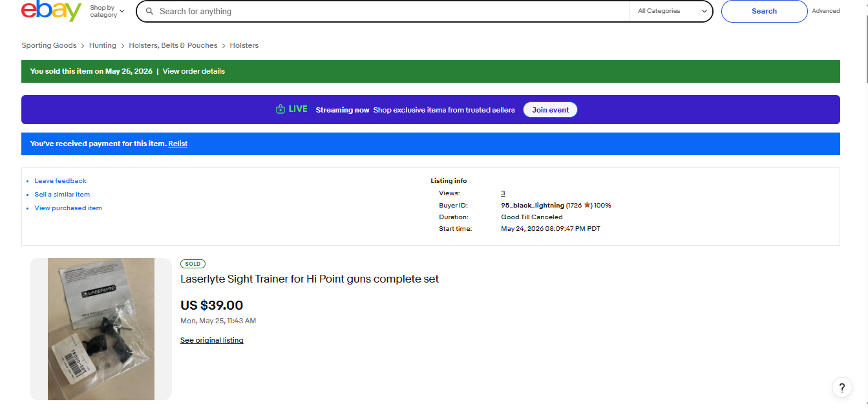Open the help question mark button
Screen dimensions: 868x408
coord(842,388)
